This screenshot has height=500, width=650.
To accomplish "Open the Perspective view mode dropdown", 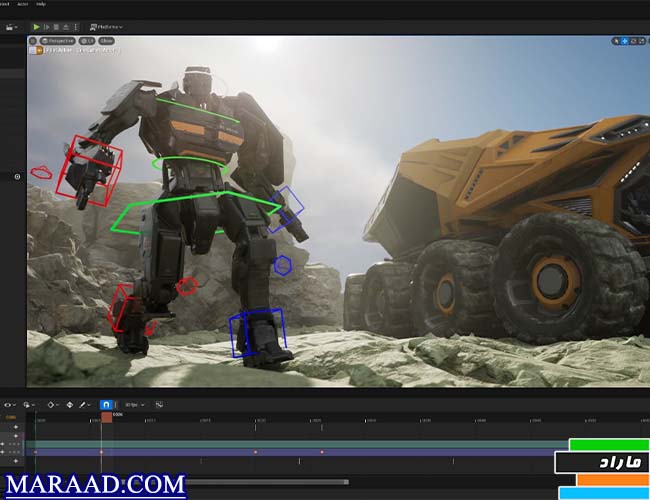I will pyautogui.click(x=57, y=41).
